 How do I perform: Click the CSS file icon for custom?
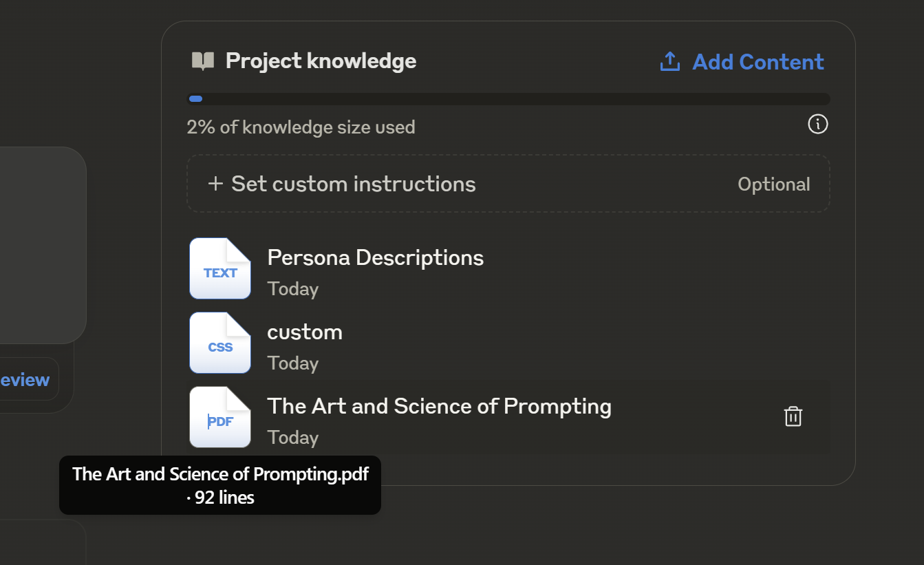tap(220, 343)
